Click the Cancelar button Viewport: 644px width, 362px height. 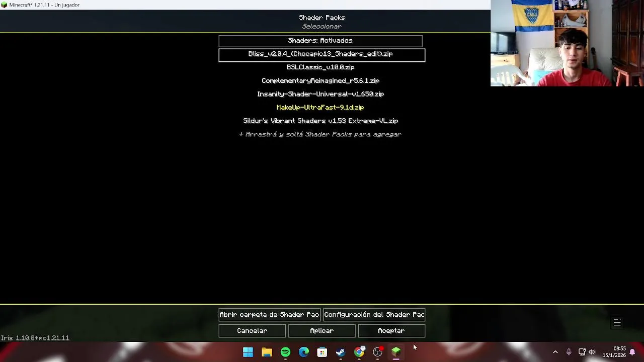[252, 331]
